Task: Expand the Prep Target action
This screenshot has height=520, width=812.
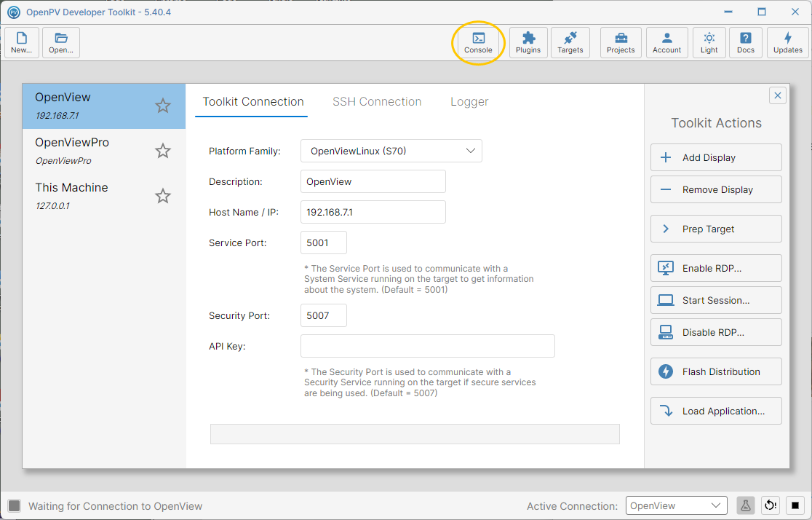Action: pos(716,229)
